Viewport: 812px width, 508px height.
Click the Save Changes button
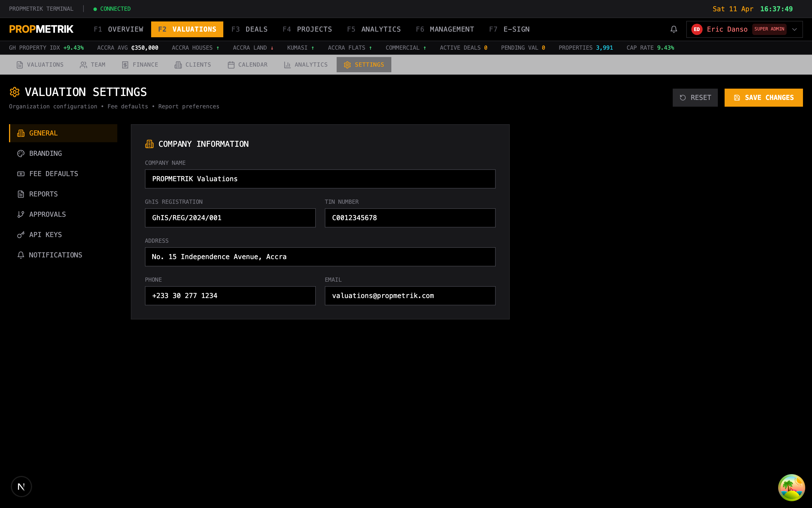(x=763, y=98)
